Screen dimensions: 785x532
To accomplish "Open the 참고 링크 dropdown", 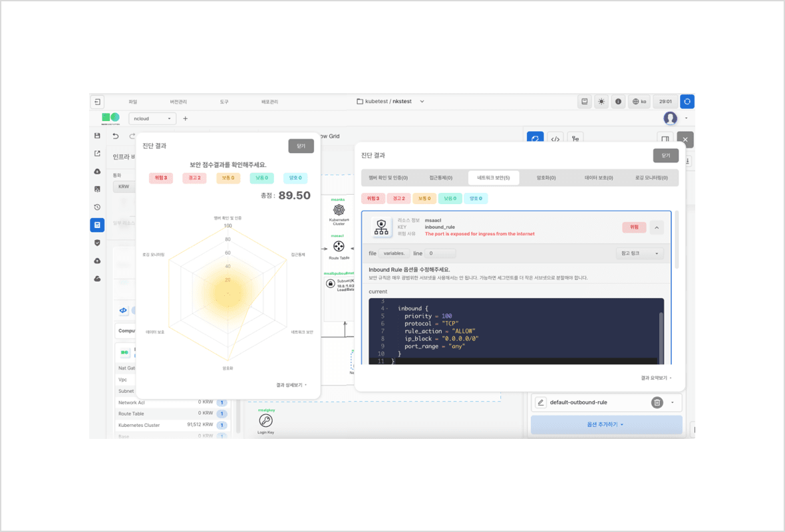I will 639,253.
